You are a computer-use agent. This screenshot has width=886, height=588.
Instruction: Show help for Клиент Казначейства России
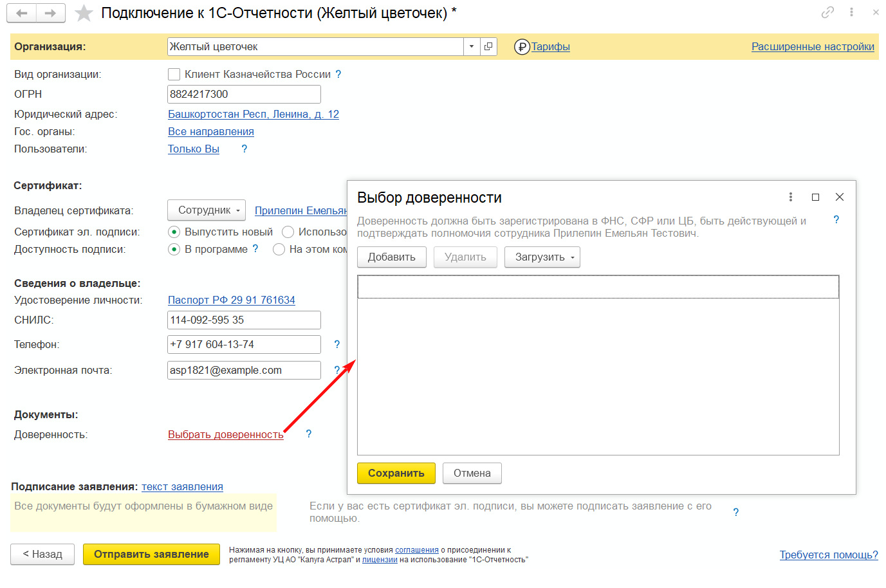(x=338, y=74)
